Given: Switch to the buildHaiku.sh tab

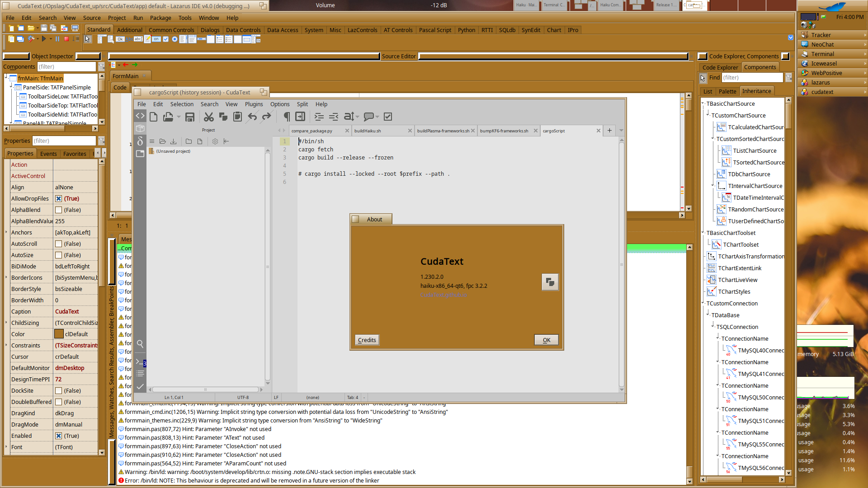Looking at the screenshot, I should [368, 131].
